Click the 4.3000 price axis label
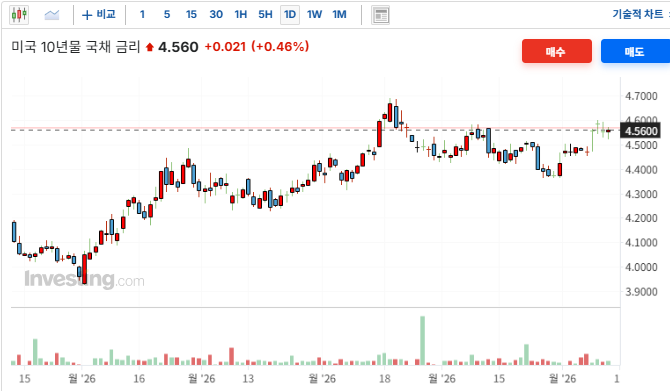This screenshot has height=391, width=670. (641, 194)
